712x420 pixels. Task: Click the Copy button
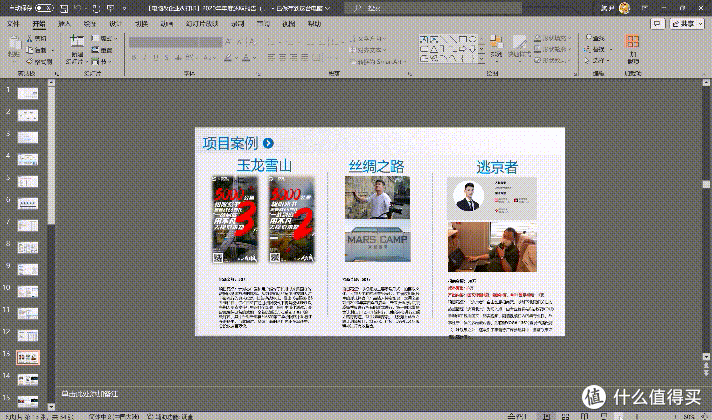(x=36, y=50)
